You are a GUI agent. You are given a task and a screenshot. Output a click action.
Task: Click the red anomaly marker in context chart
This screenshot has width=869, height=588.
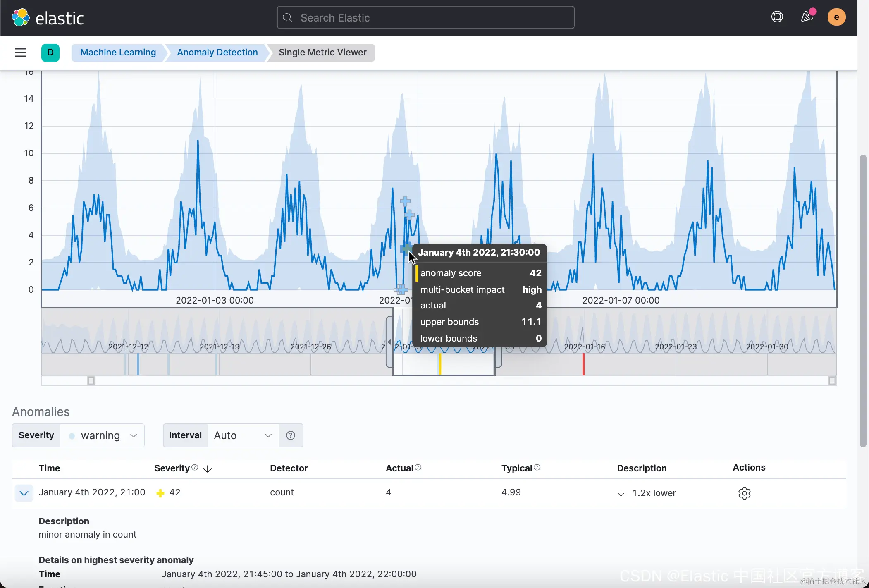[583, 364]
